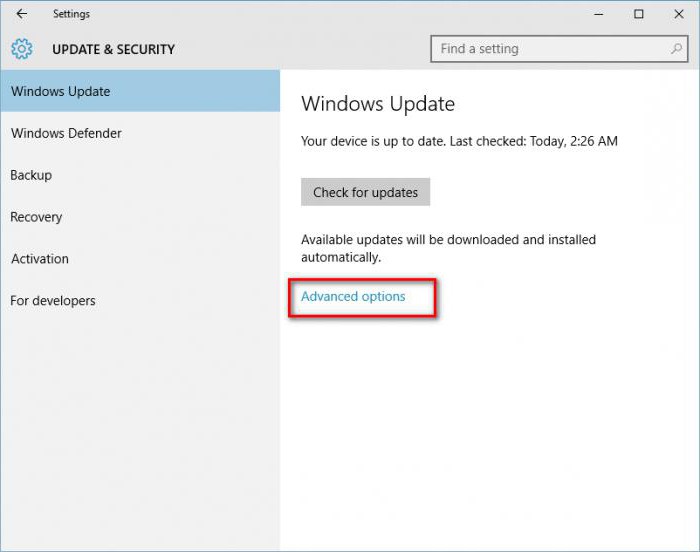This screenshot has width=700, height=552.
Task: Switch to the Activation section
Action: point(40,259)
